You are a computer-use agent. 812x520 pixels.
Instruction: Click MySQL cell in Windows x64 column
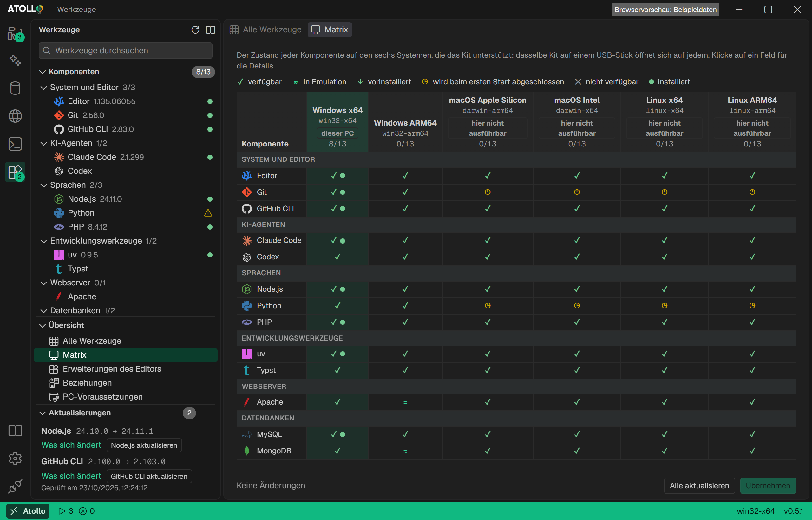pos(337,434)
